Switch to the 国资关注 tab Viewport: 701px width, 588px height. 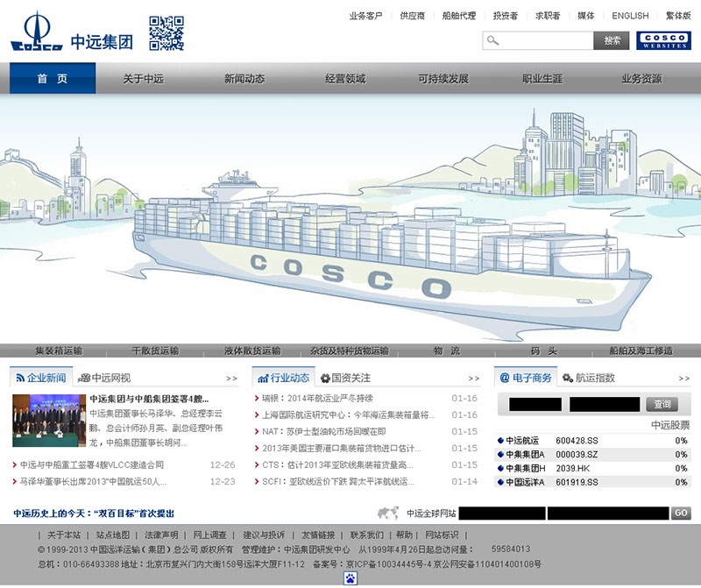(345, 378)
